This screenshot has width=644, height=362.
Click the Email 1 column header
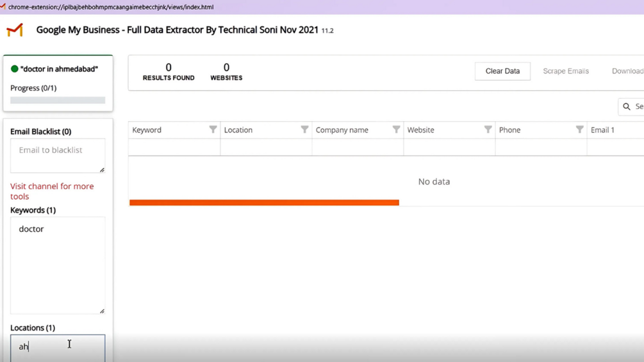pos(615,129)
